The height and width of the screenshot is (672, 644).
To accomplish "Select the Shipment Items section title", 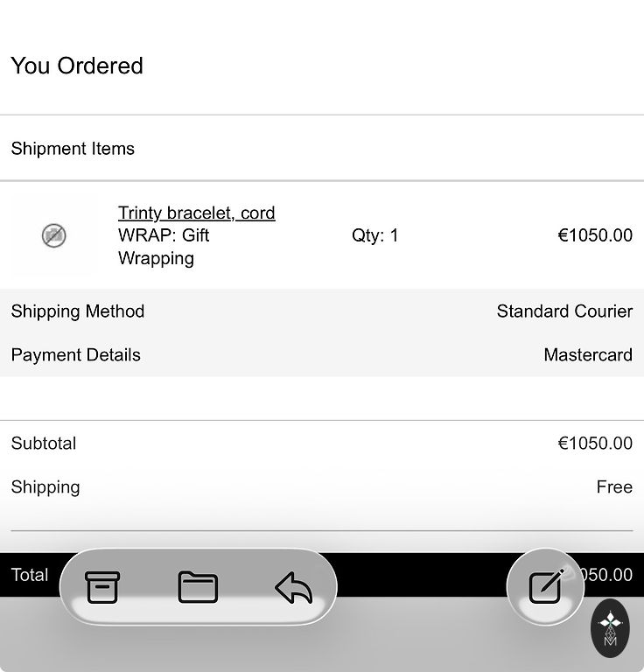I will click(x=73, y=149).
